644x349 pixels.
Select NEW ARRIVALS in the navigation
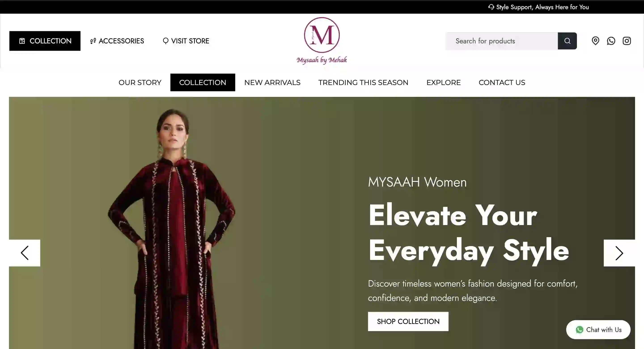pos(272,82)
